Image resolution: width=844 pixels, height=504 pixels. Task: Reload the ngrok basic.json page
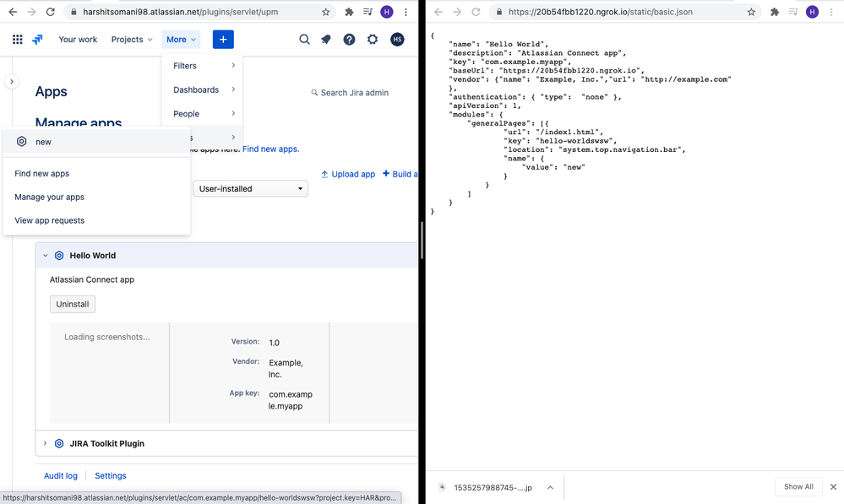point(476,12)
